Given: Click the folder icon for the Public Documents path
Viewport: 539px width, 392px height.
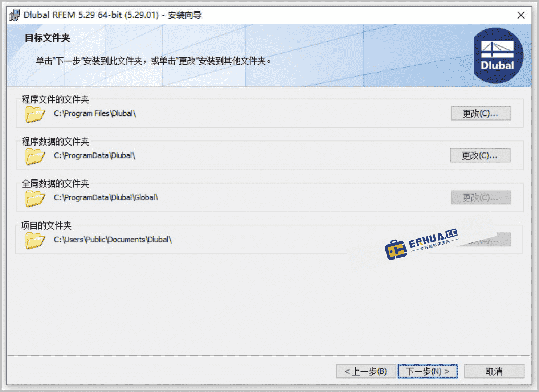Looking at the screenshot, I should (x=35, y=241).
